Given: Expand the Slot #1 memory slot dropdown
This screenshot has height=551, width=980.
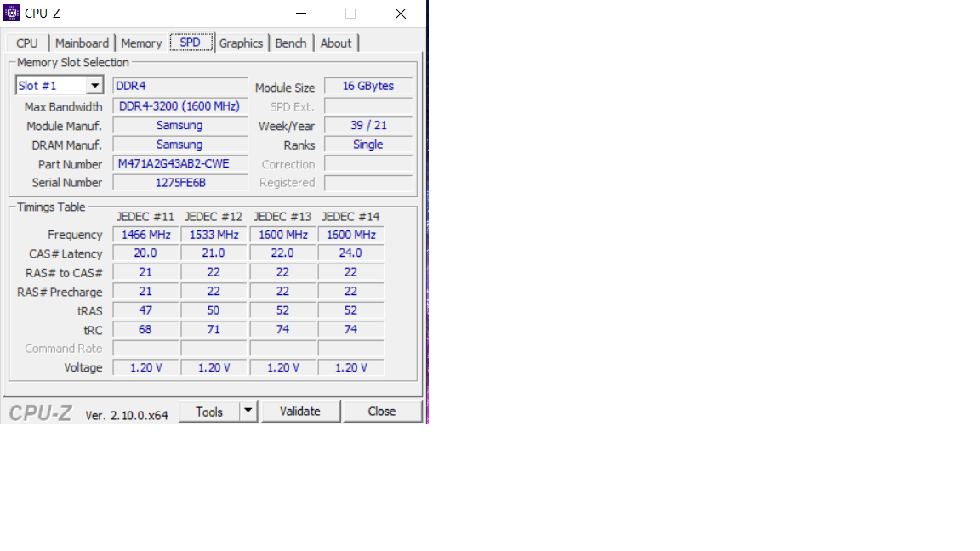Looking at the screenshot, I should pyautogui.click(x=94, y=86).
